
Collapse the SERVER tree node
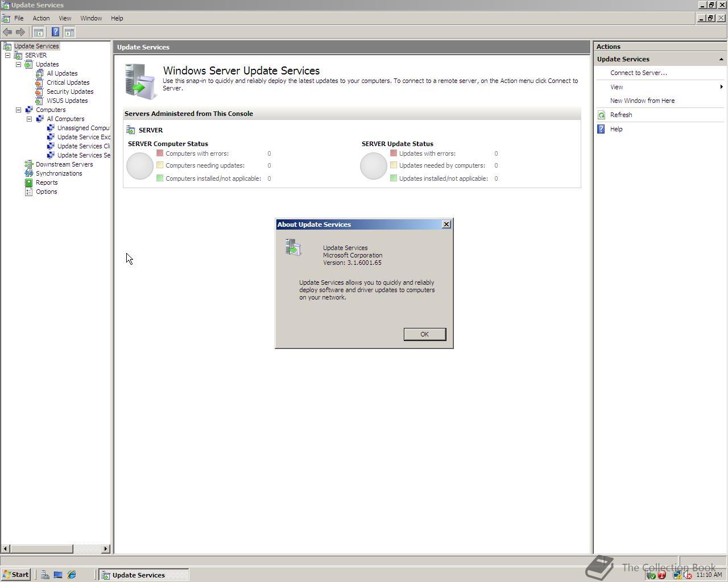click(x=7, y=55)
